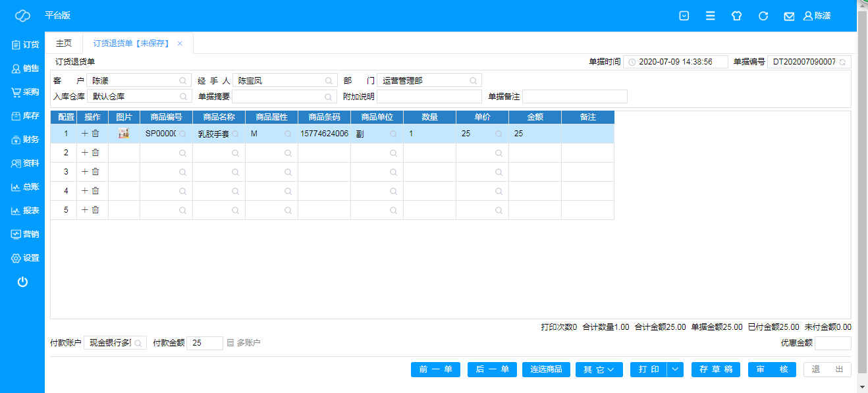This screenshot has height=393, width=868.
Task: Expand the arrow next to 打印 button
Action: 676,369
